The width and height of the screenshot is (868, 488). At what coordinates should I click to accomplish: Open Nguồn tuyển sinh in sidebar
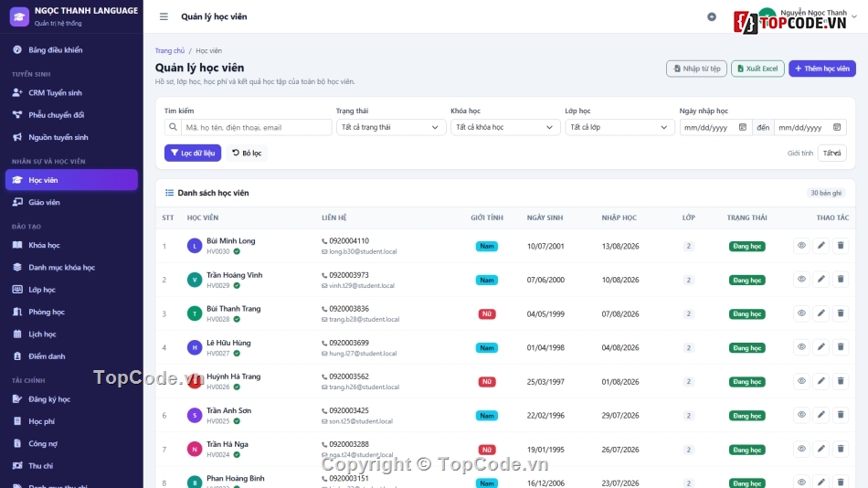pyautogui.click(x=71, y=137)
